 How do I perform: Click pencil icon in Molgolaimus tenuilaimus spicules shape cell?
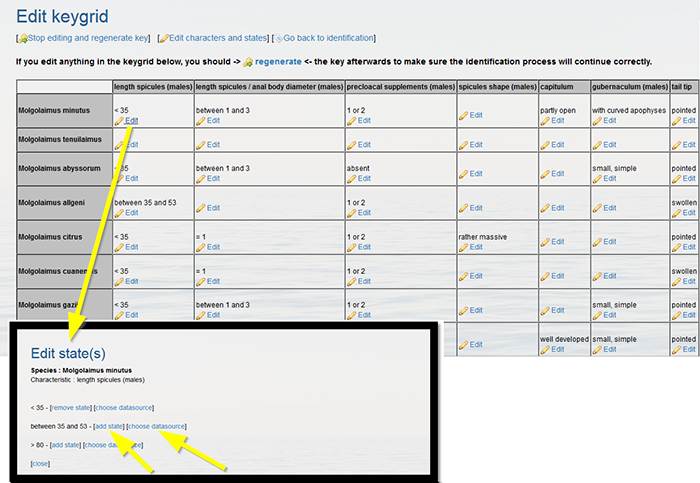(x=463, y=145)
